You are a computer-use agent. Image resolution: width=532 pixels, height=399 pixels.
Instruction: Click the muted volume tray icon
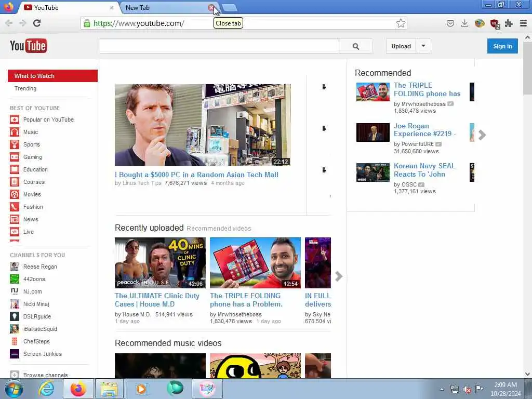(467, 390)
